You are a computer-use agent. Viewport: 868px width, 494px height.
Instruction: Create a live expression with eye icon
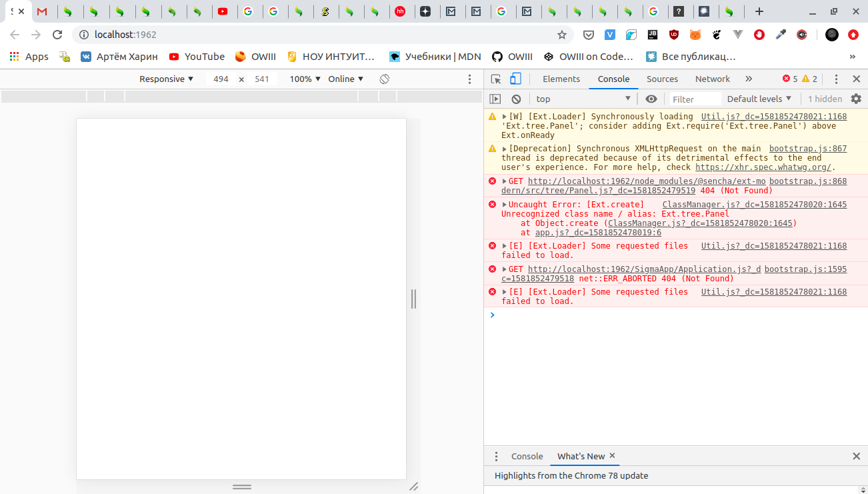coord(651,99)
